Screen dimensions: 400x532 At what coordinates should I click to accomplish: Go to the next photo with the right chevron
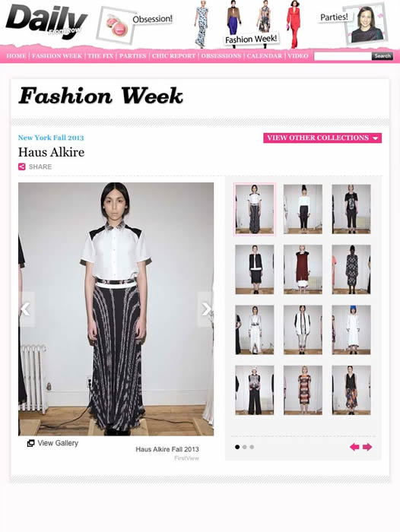205,309
